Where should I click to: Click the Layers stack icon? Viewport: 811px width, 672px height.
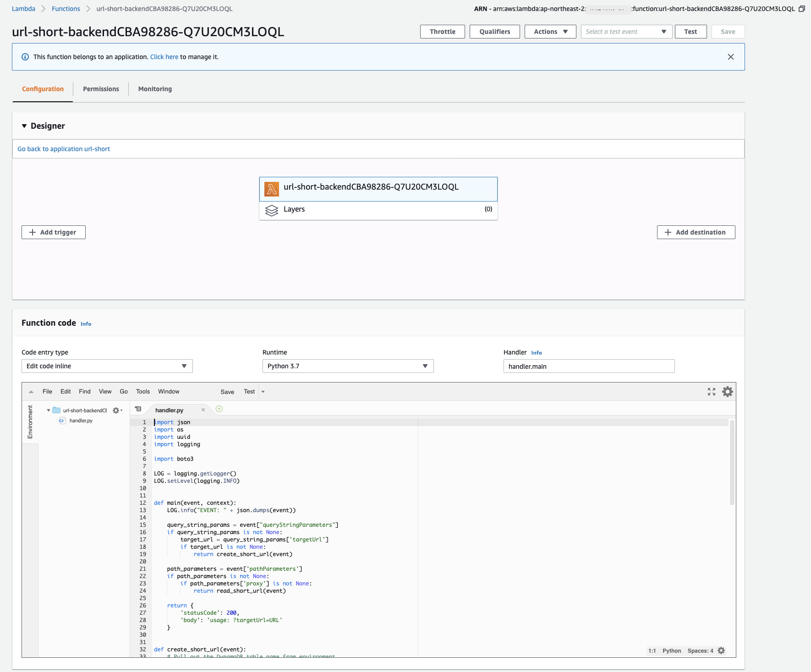[x=272, y=210]
